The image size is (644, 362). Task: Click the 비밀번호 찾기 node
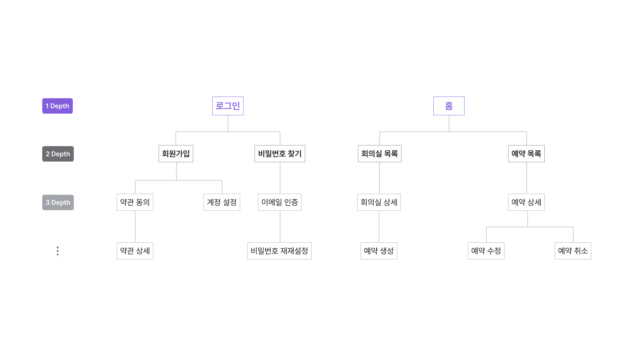click(x=280, y=154)
